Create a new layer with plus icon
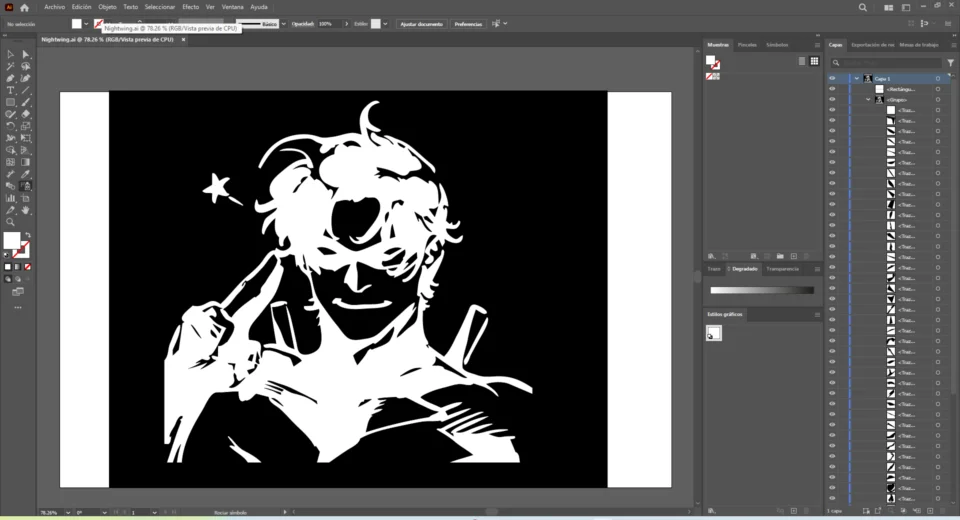 click(930, 511)
